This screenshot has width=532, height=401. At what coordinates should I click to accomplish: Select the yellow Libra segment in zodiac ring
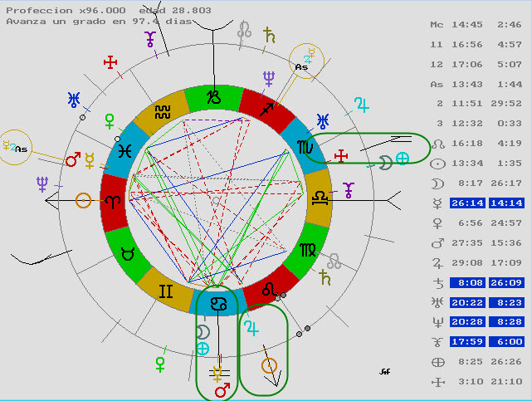(319, 199)
